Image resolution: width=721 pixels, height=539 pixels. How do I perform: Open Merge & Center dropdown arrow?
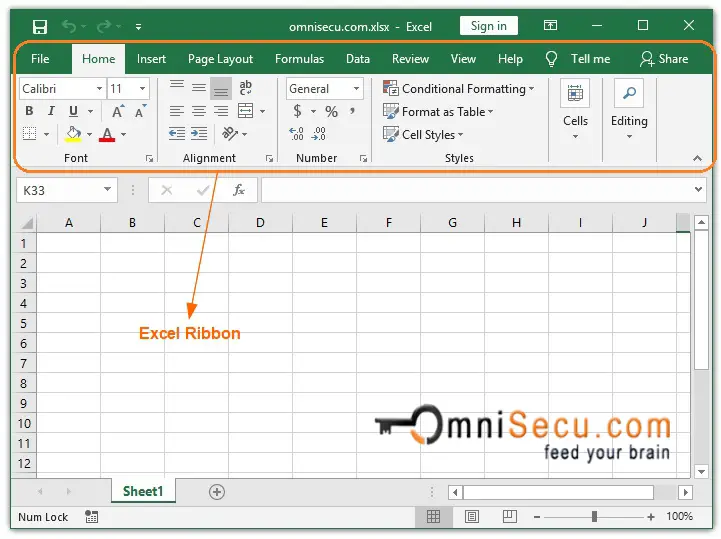pyautogui.click(x=263, y=111)
